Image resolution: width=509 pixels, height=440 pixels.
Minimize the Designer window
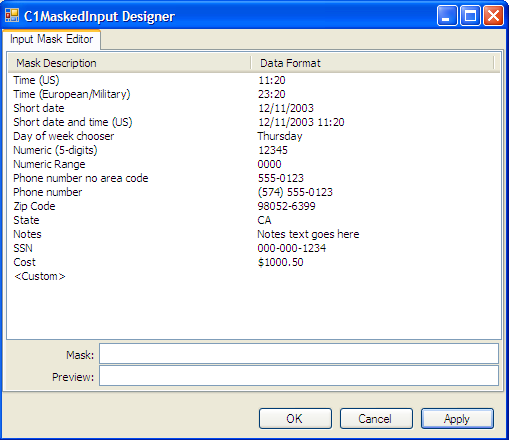click(x=447, y=16)
